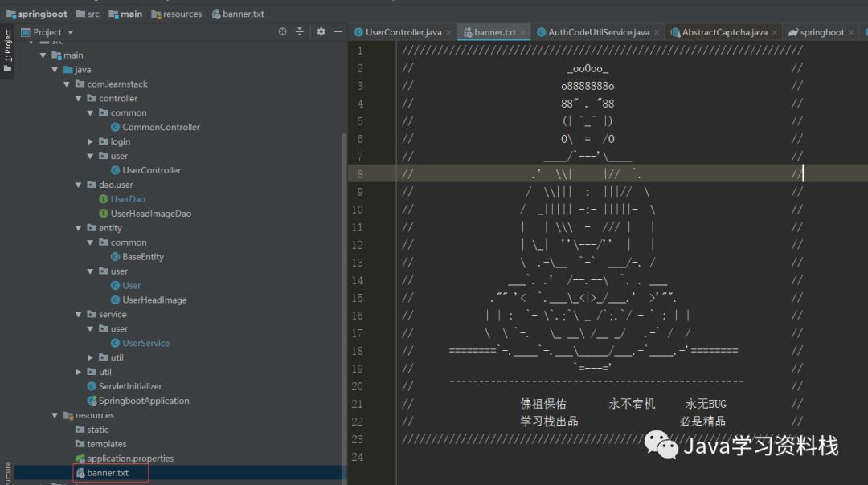Expand the util package under service
This screenshot has width=868, height=485.
point(90,357)
